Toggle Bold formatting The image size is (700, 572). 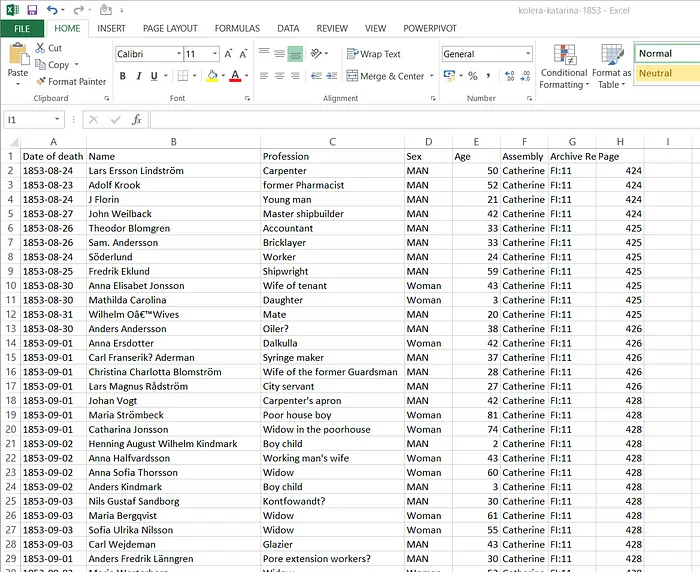[x=123, y=76]
